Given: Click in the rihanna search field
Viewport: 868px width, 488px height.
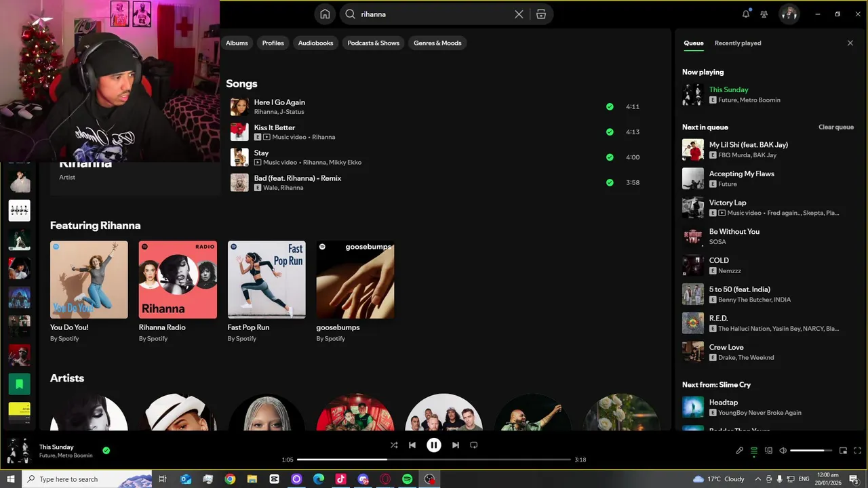Looking at the screenshot, I should click(x=434, y=14).
